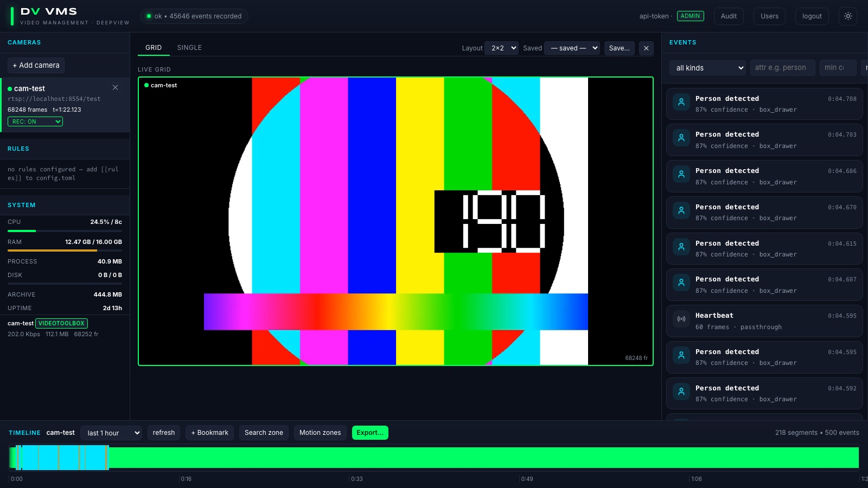Click the ok status indicator dot
The height and width of the screenshot is (488, 868).
pyautogui.click(x=149, y=16)
